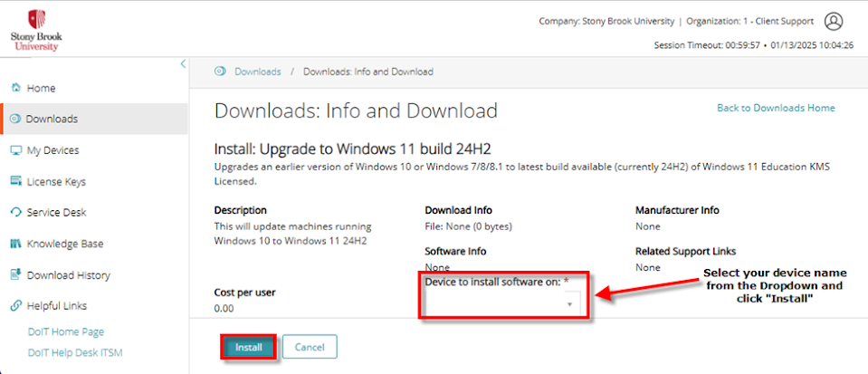868x374 pixels.
Task: Click the Install: Upgrade to Windows 11 title
Action: (x=353, y=149)
